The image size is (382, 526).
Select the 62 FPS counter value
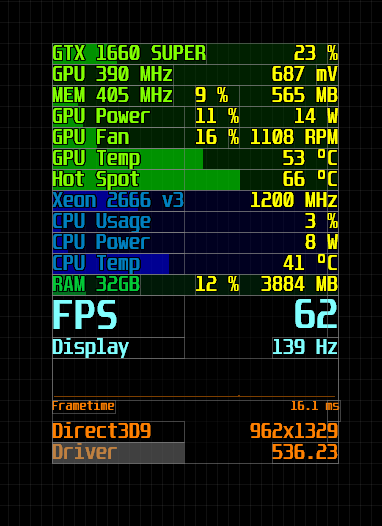coord(316,314)
